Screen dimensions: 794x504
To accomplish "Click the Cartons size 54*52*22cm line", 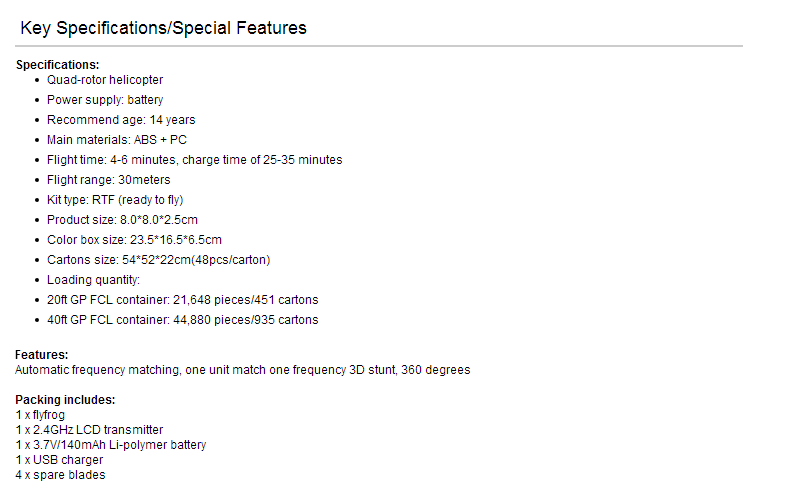I will [x=158, y=260].
